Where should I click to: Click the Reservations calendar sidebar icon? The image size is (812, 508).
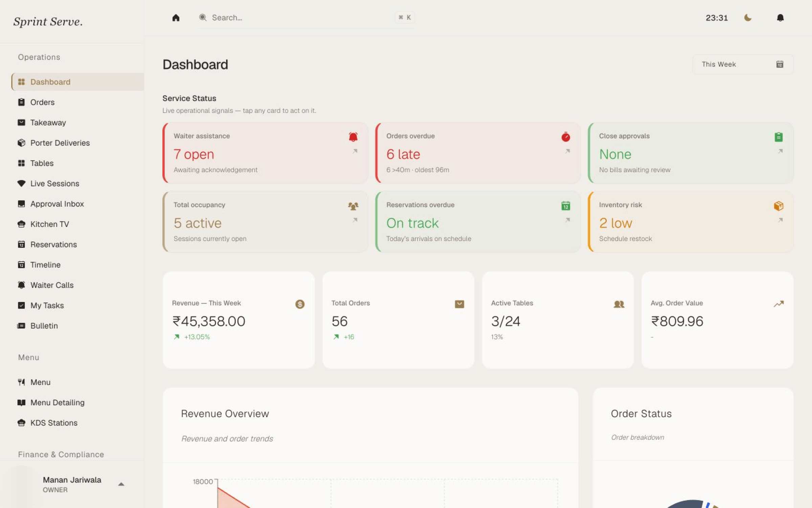pos(21,245)
